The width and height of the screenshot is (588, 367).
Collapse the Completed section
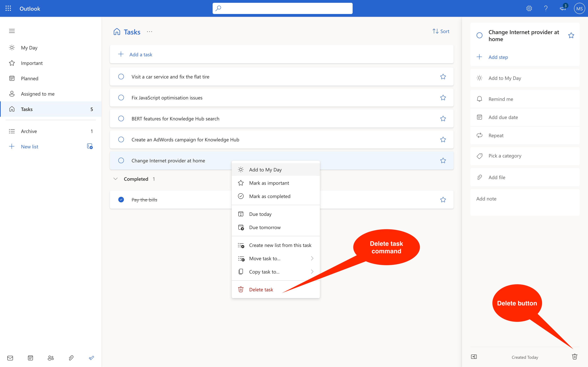click(115, 179)
